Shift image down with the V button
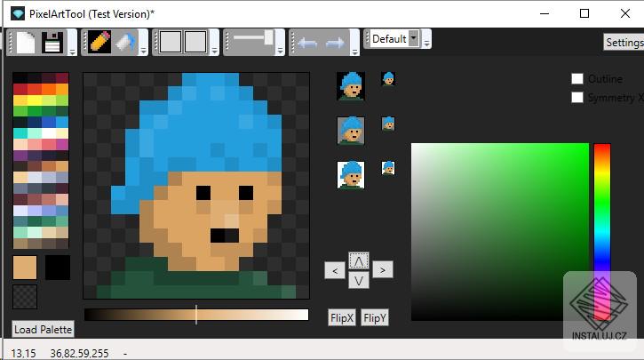This screenshot has width=644, height=360. tap(359, 281)
